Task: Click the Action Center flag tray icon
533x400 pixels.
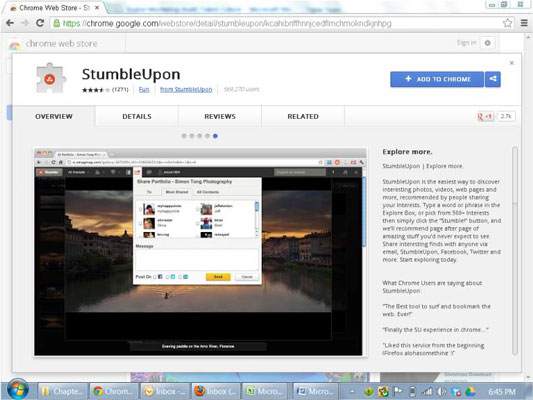Action: tap(398, 392)
